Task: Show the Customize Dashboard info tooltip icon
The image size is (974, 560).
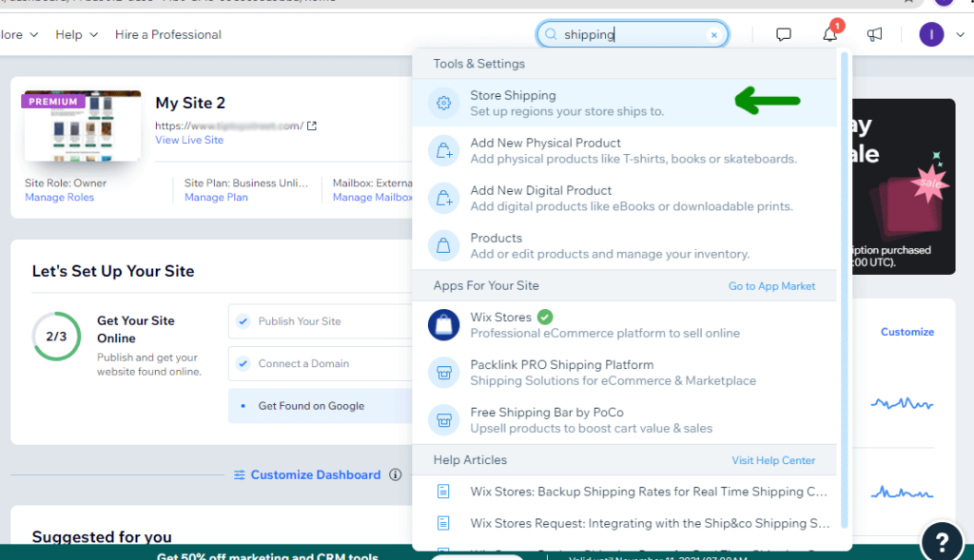Action: (x=395, y=475)
